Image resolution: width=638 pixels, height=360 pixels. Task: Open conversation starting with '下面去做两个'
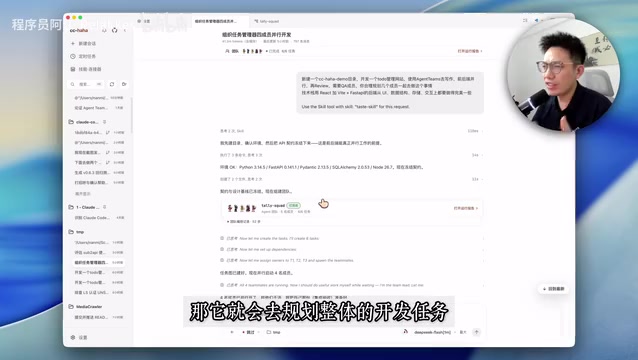pyautogui.click(x=99, y=162)
